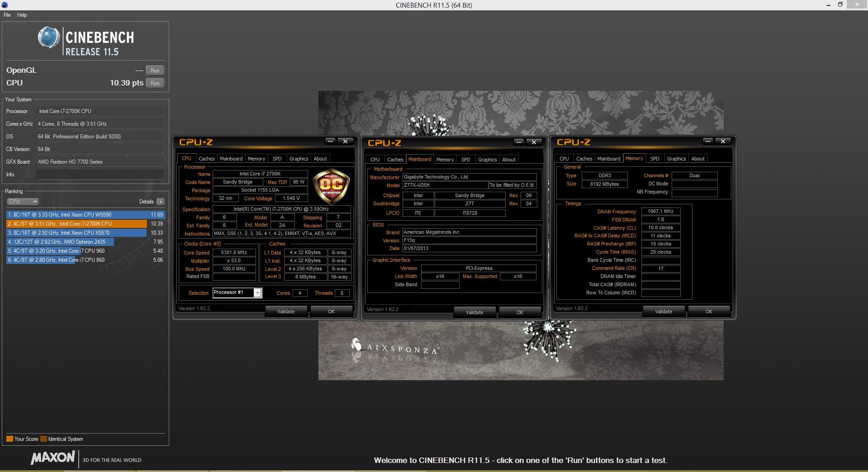This screenshot has width=868, height=472.
Task: Run the CPU benchmark test
Action: [x=155, y=83]
